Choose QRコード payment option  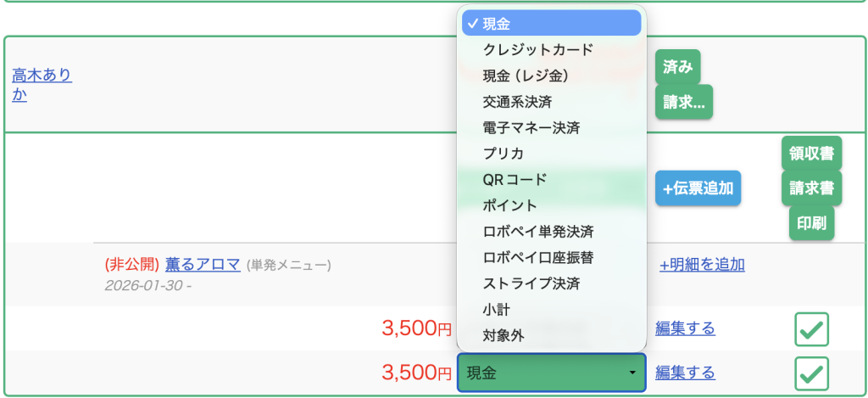[x=551, y=179]
